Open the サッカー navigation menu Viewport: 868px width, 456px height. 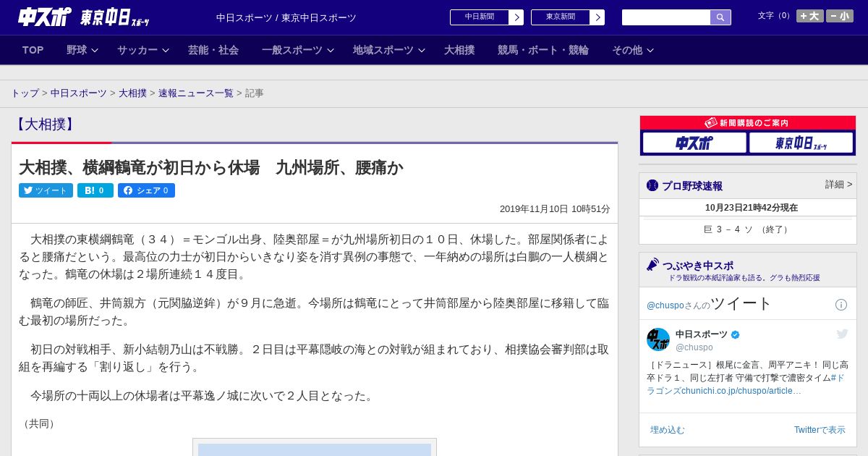pos(137,50)
